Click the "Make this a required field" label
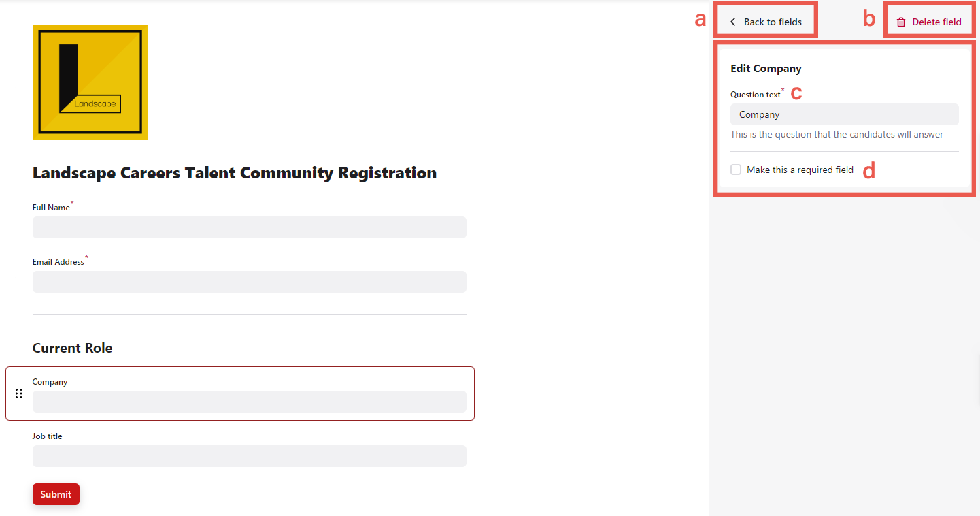Screen dimensions: 980x516 (800, 170)
